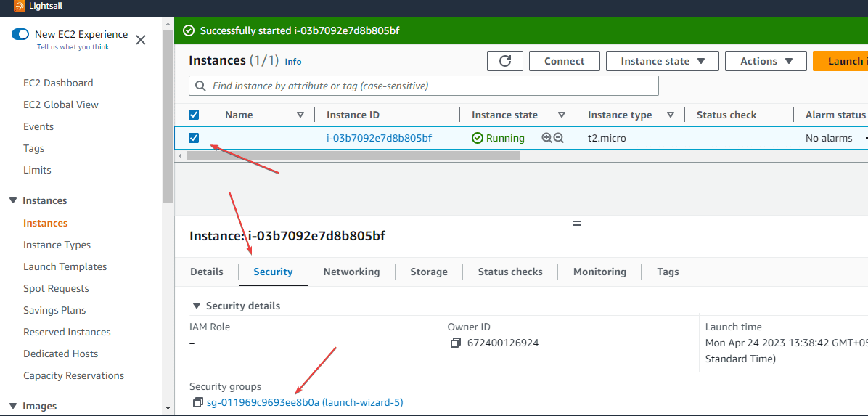
Task: Switch to the Details tab
Action: (207, 272)
